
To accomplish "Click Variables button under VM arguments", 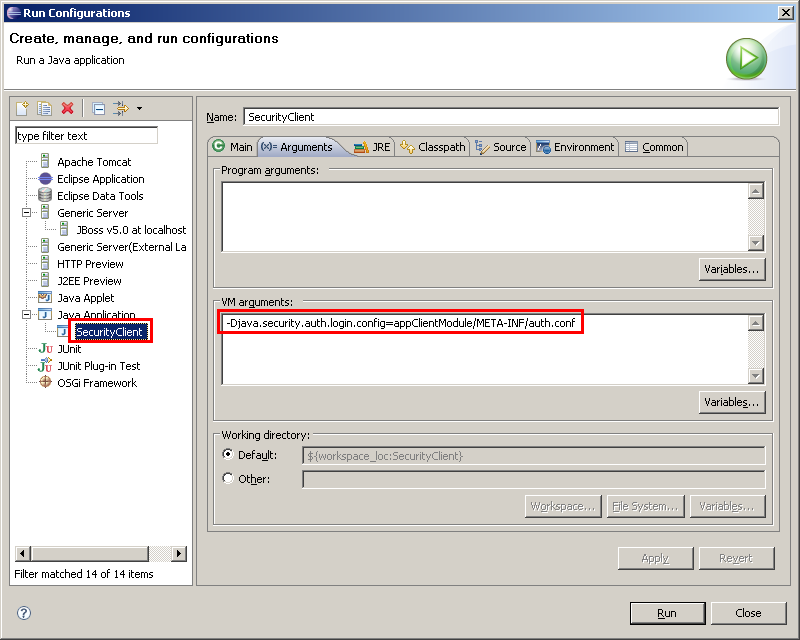I will [x=732, y=402].
